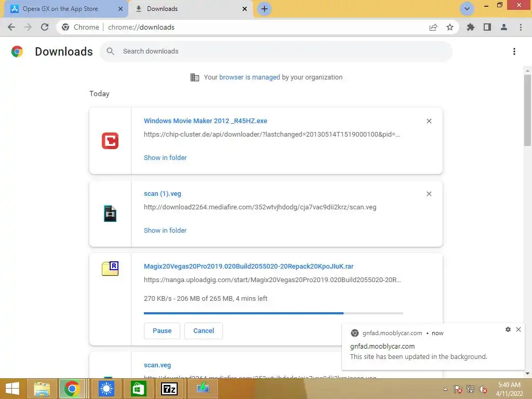Open the tab search dropdown arrow
The height and width of the screenshot is (399, 532).
pyautogui.click(x=467, y=9)
